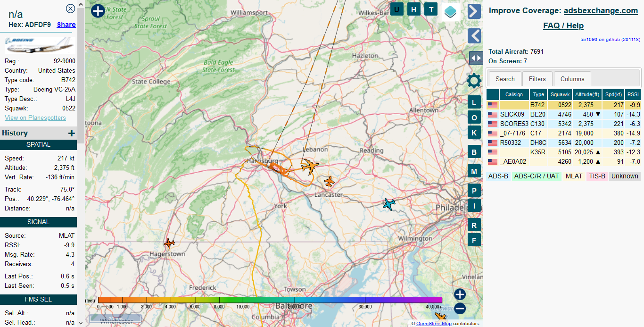This screenshot has width=644, height=327.
Task: Open the settings gear menu
Action: point(474,81)
